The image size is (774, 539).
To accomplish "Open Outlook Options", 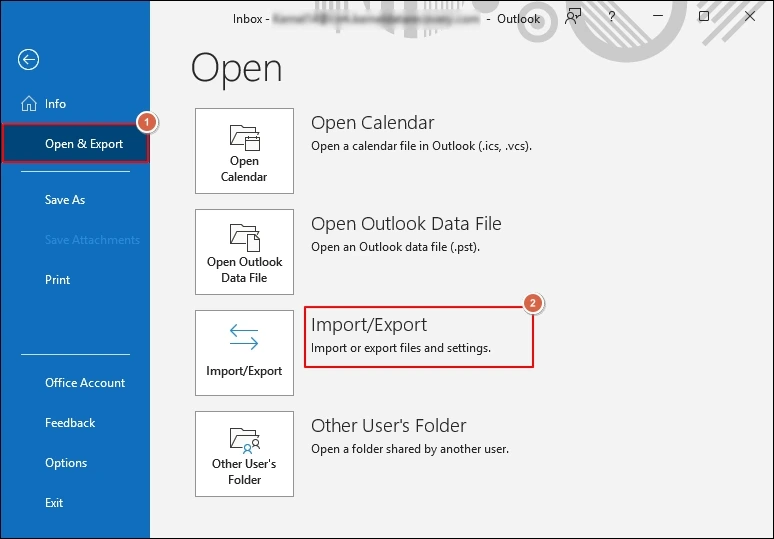I will coord(66,463).
